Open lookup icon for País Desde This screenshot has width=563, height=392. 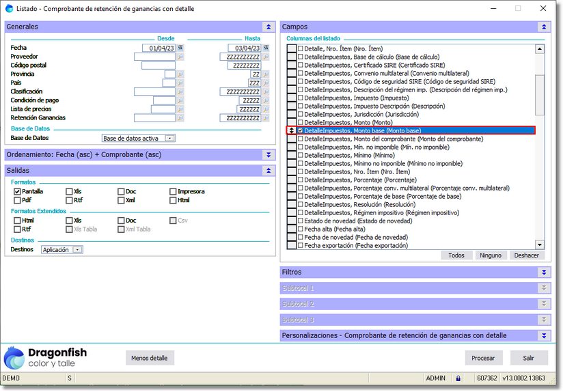[180, 83]
